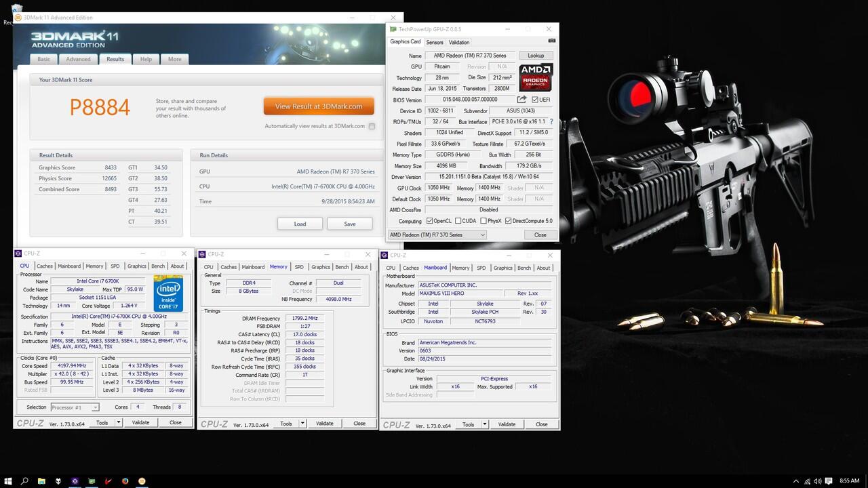Open the network Wi-Fi tray icon
The height and width of the screenshot is (488, 868).
tap(808, 481)
